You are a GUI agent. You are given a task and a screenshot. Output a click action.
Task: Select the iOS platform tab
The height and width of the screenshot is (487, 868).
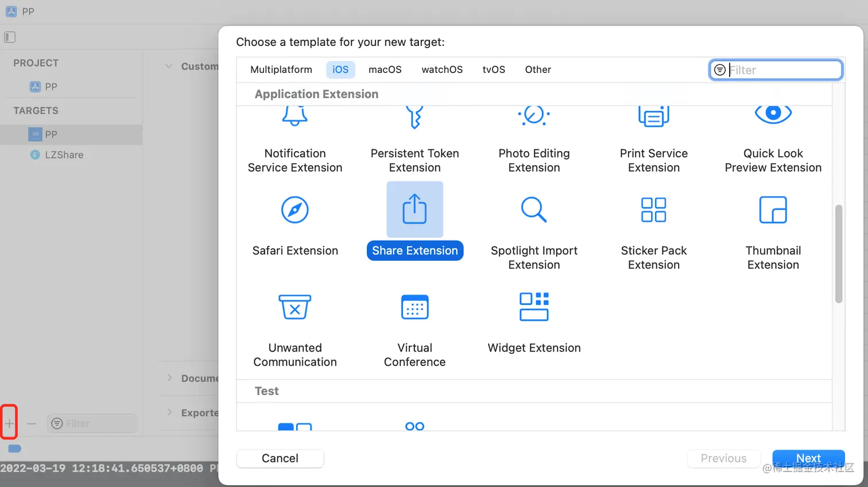click(x=340, y=69)
